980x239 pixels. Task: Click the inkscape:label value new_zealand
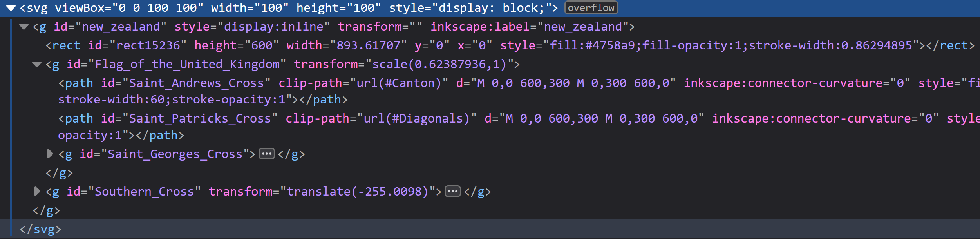[583, 27]
